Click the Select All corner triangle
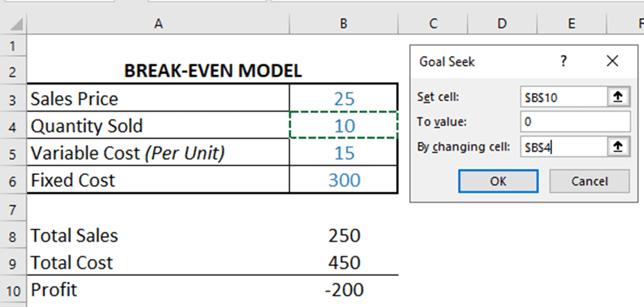This screenshot has width=644, height=307. [16, 24]
